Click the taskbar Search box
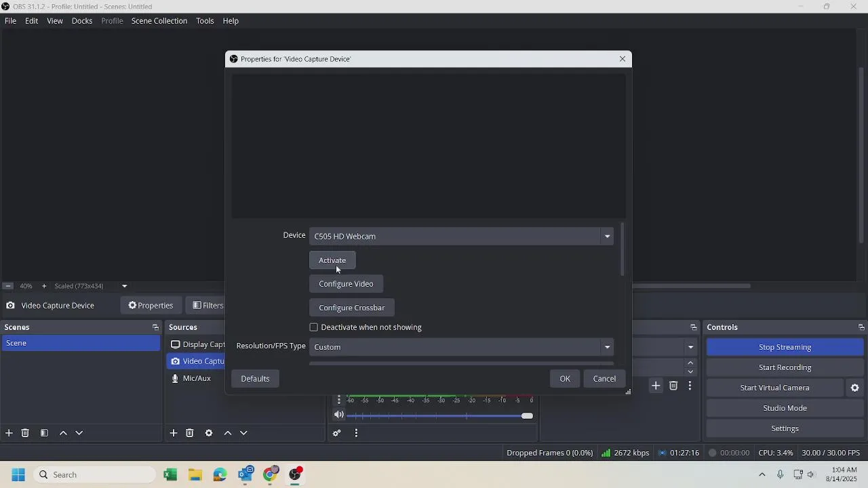The height and width of the screenshot is (488, 868). pyautogui.click(x=94, y=475)
